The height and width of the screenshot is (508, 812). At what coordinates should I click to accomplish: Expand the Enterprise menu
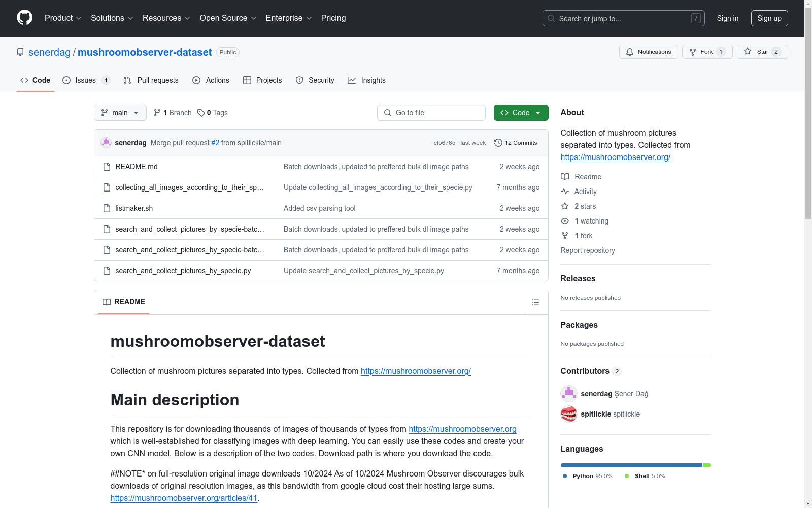(289, 18)
